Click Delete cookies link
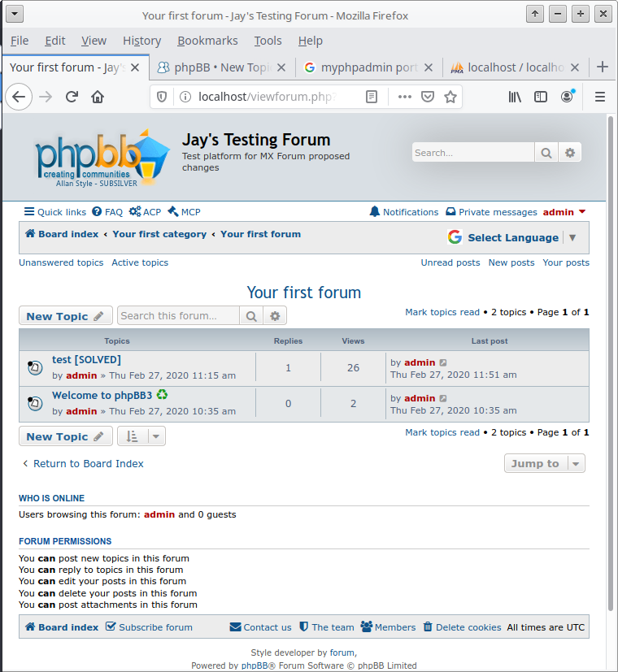The height and width of the screenshot is (672, 618). coord(463,627)
